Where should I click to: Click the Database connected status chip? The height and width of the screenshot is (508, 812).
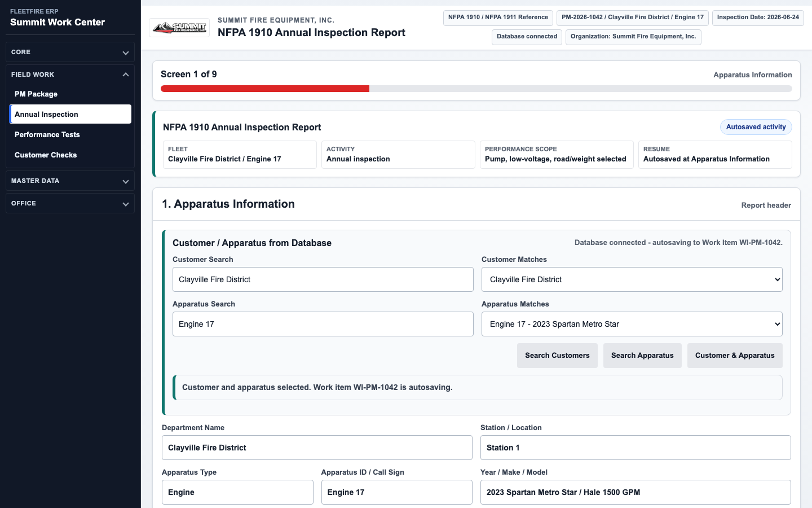coord(527,37)
